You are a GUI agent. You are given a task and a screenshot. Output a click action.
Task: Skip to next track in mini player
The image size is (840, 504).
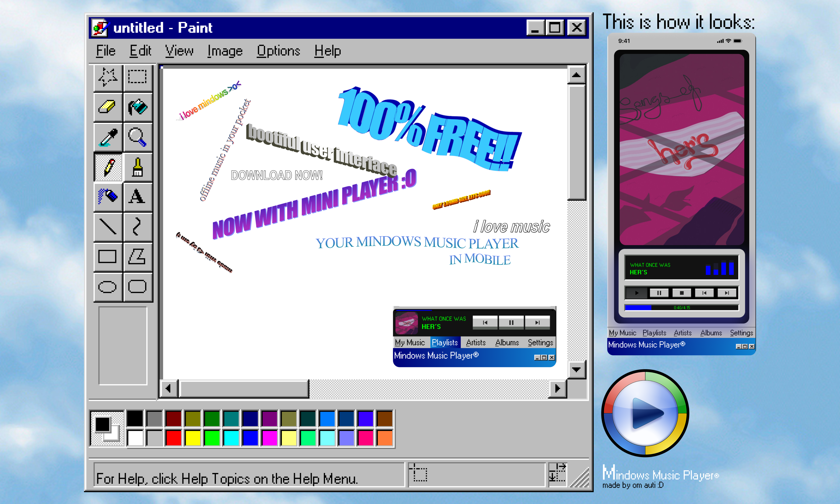click(x=537, y=322)
